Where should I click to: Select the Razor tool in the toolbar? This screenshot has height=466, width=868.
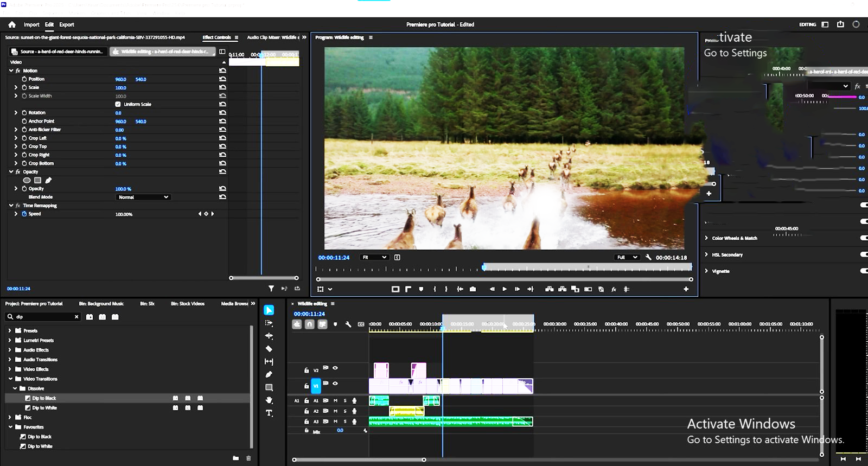[269, 349]
